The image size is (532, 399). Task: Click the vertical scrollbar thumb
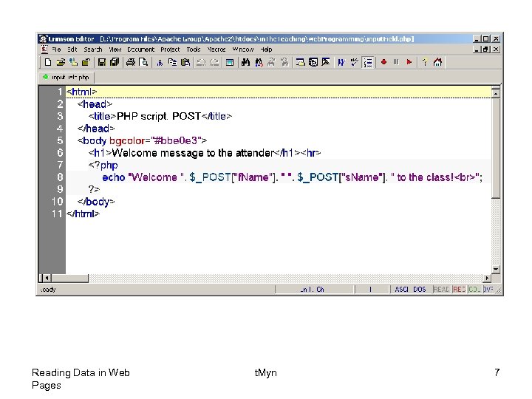(496, 148)
